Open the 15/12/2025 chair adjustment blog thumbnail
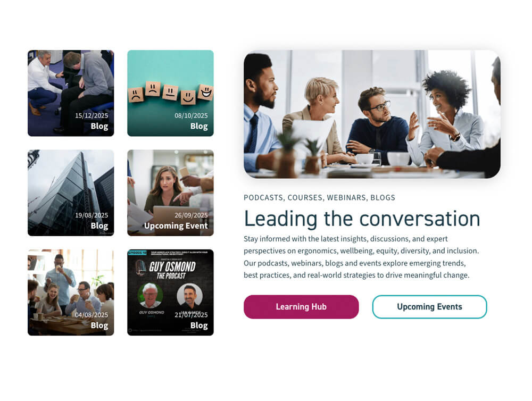The width and height of the screenshot is (532, 401). tap(71, 93)
